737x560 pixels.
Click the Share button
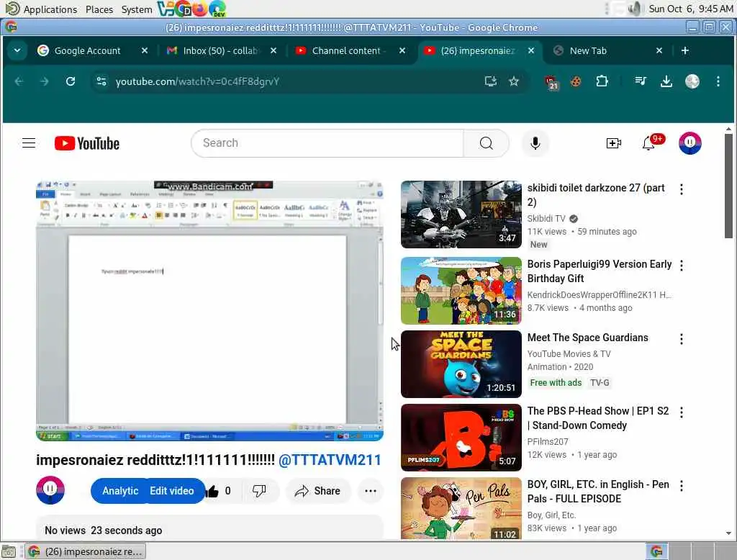click(317, 491)
